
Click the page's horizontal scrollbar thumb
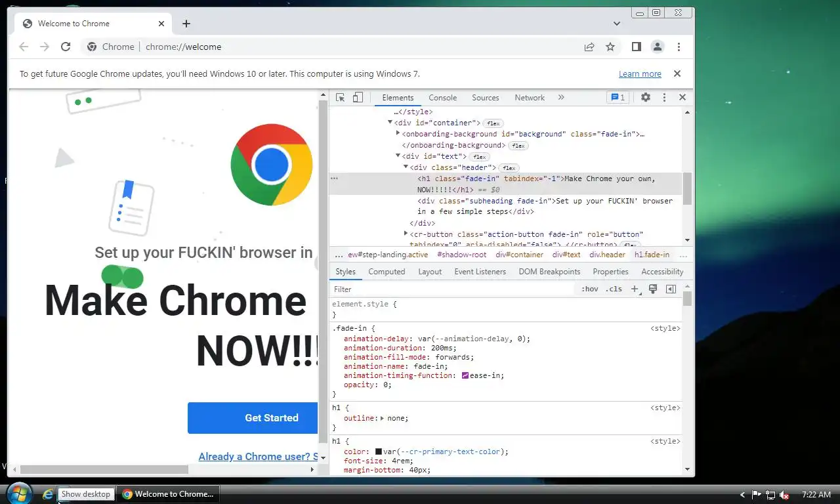point(104,469)
